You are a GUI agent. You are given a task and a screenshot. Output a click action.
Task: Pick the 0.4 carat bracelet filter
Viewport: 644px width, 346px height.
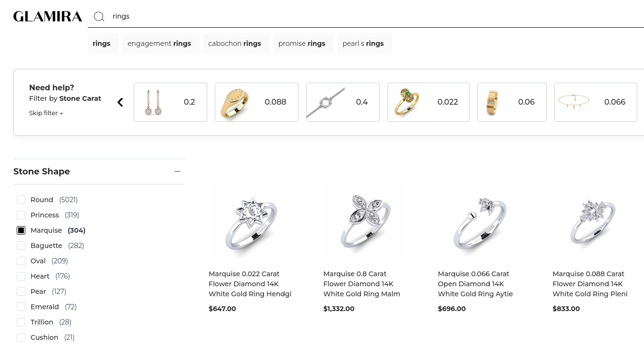342,102
